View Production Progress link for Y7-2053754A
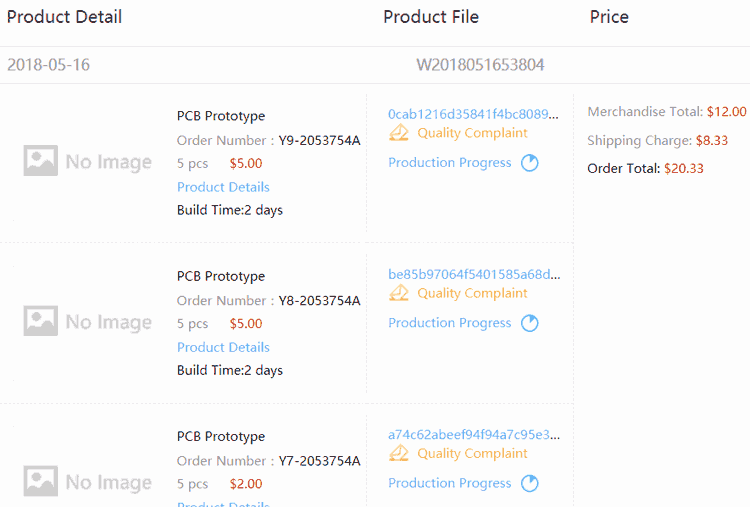This screenshot has height=507, width=750. [x=450, y=484]
